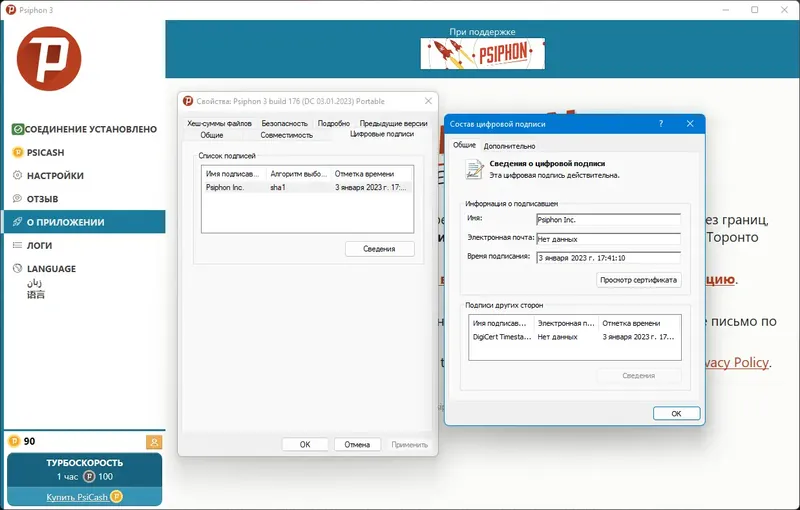Click the Время подписания field
Screen dimensions: 800x510
click(x=608, y=258)
